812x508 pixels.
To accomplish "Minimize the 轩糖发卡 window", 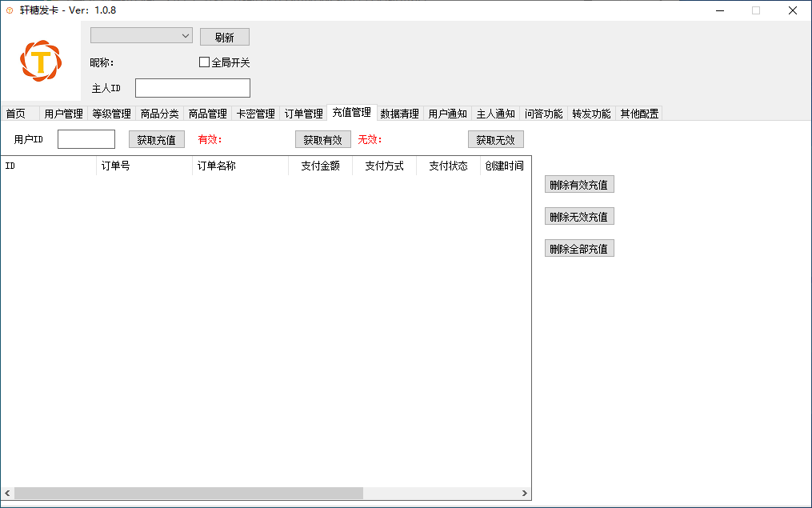I will [x=720, y=10].
